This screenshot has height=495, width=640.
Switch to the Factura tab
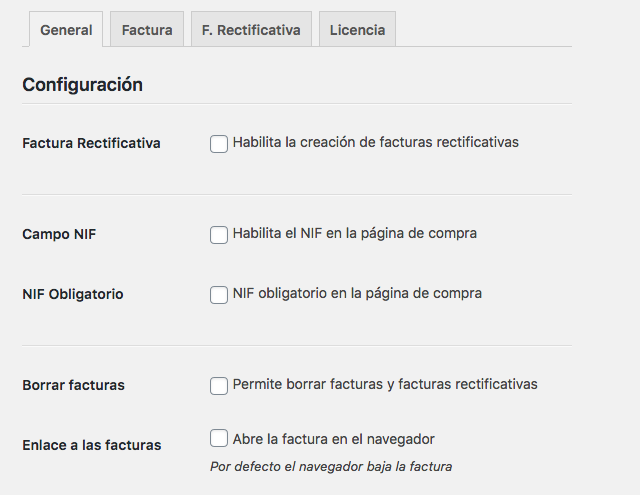pos(147,29)
